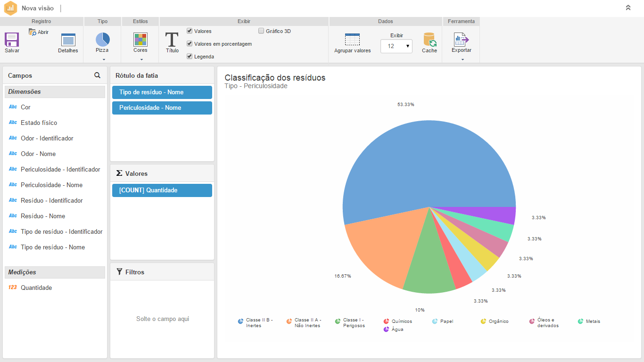This screenshot has height=362, width=644.
Task: Click the [COUNT] Quantidade value field
Action: [162, 190]
